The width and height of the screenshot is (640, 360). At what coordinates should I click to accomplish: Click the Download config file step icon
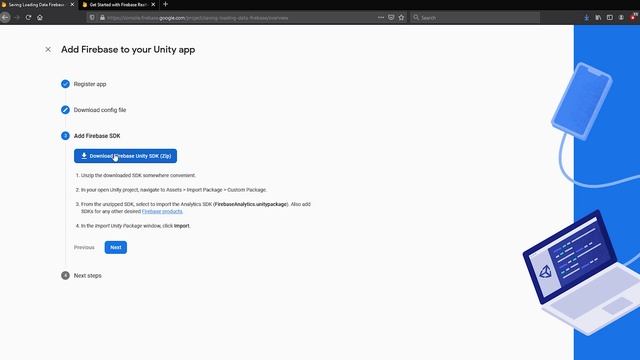(x=65, y=110)
